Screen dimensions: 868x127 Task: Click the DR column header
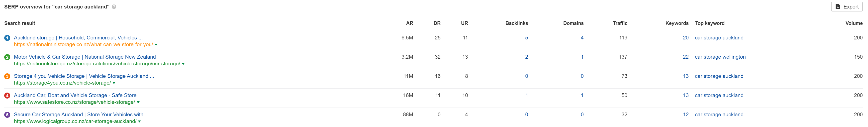tap(437, 23)
